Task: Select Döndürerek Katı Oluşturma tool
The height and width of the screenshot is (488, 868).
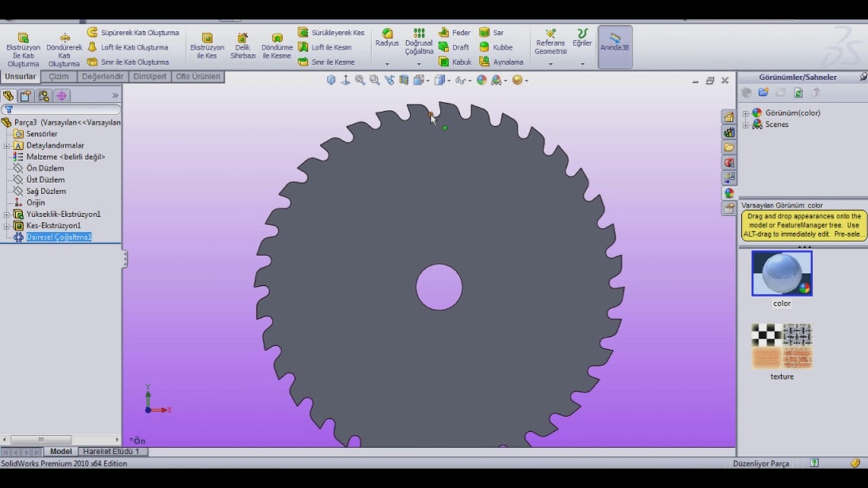Action: pyautogui.click(x=64, y=49)
